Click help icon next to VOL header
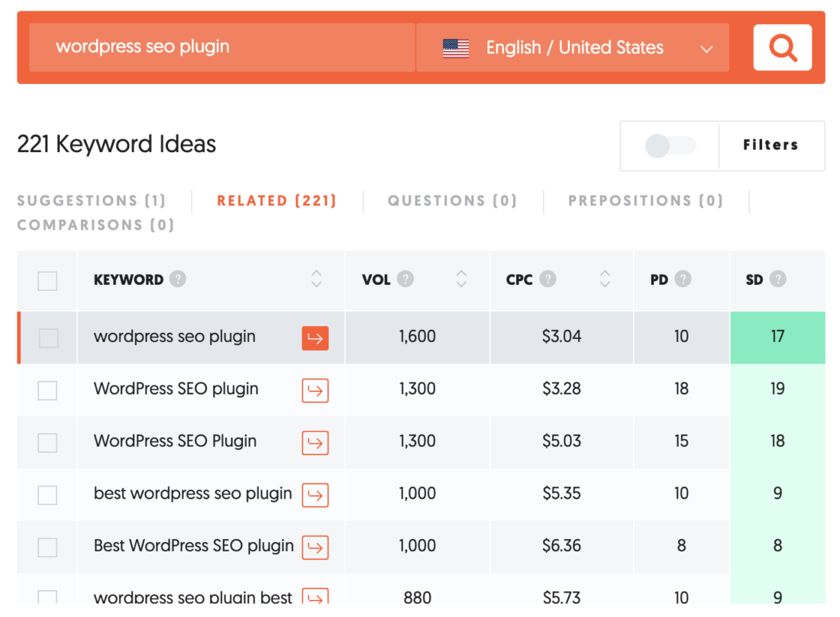 click(405, 279)
